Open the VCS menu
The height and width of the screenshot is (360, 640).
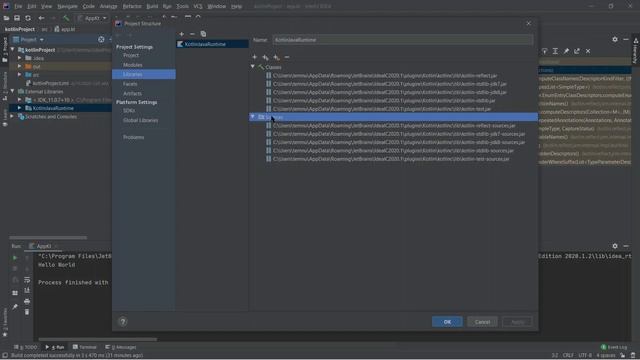pyautogui.click(x=198, y=6)
